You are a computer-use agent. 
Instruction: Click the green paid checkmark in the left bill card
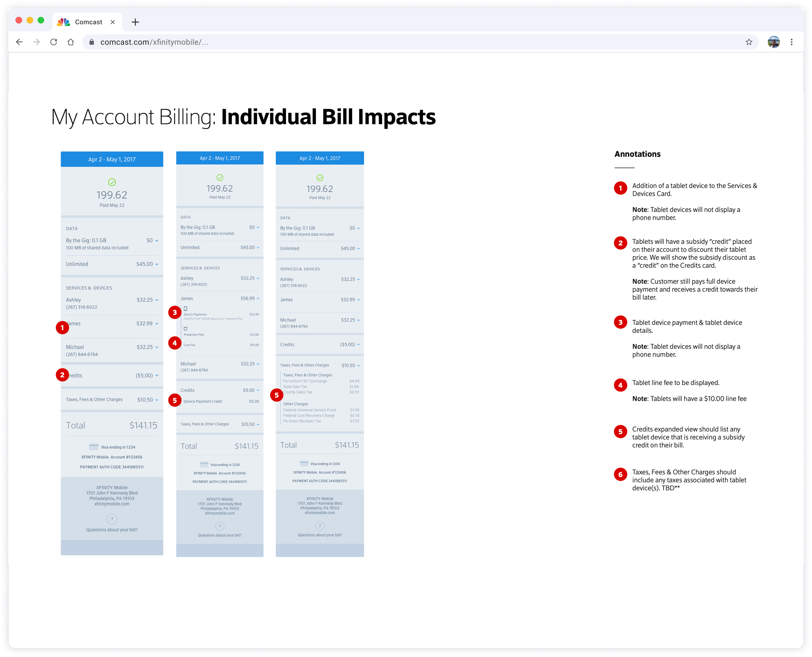pyautogui.click(x=112, y=182)
